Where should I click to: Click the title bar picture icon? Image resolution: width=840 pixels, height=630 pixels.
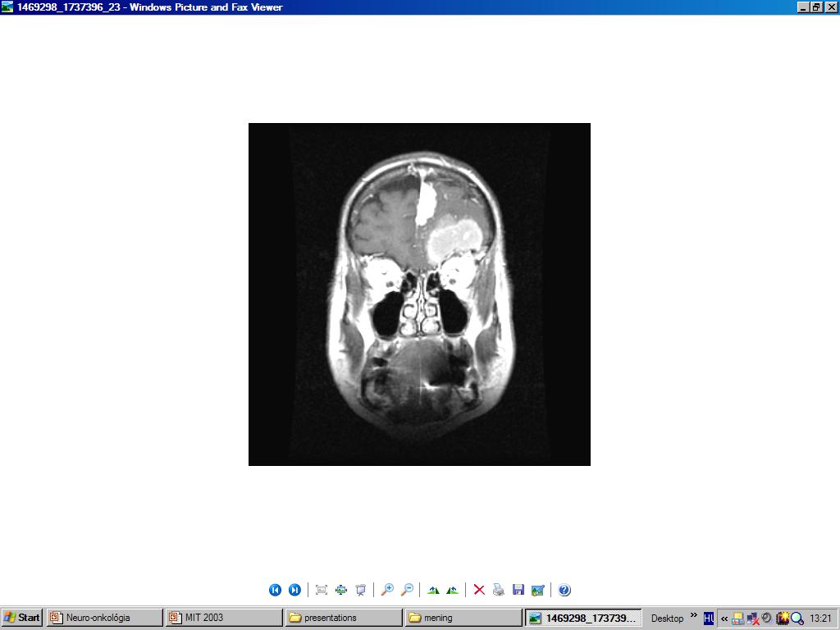[x=7, y=7]
